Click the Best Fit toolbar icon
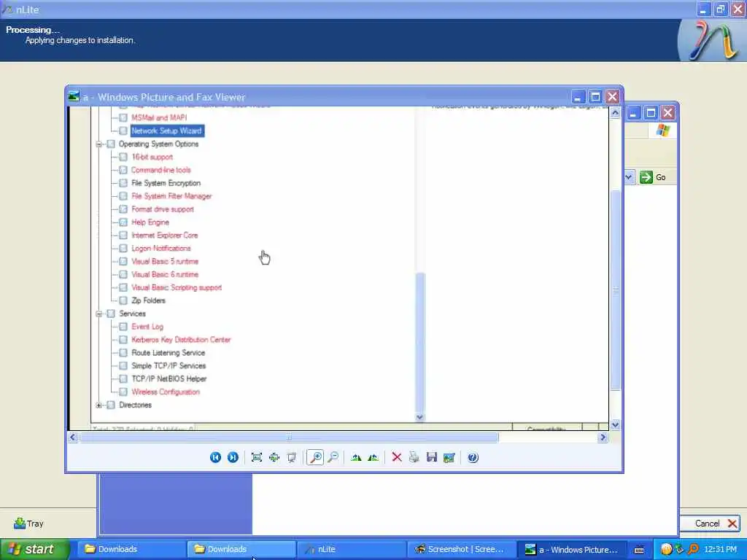Image resolution: width=747 pixels, height=560 pixels. (x=257, y=458)
